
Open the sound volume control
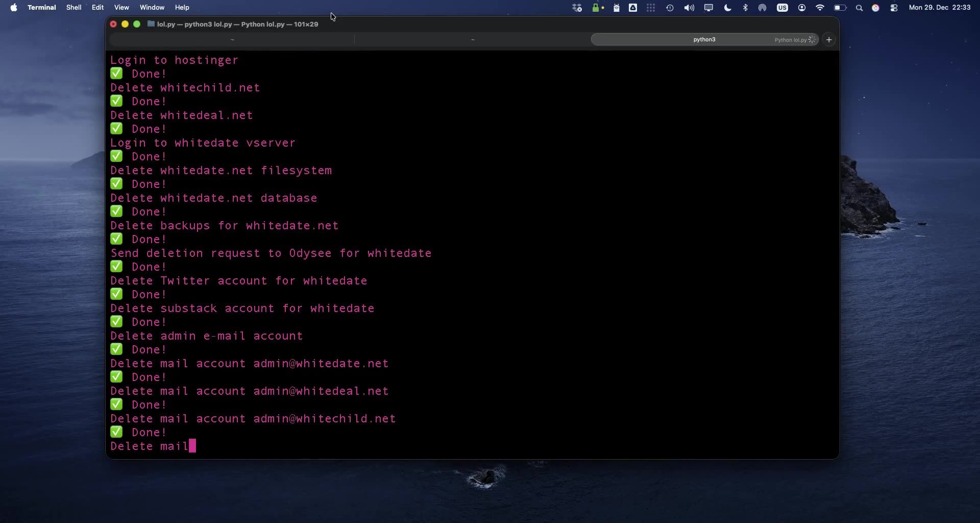click(x=689, y=8)
